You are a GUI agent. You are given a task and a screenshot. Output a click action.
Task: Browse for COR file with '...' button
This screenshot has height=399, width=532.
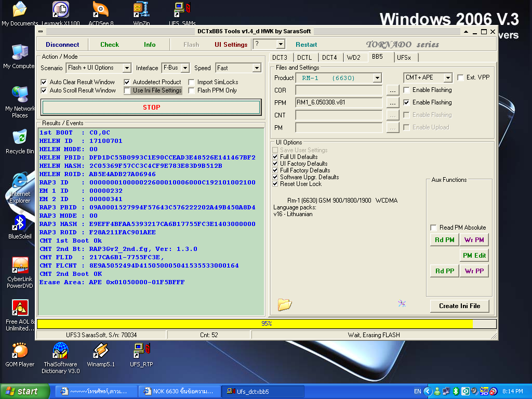pos(393,90)
